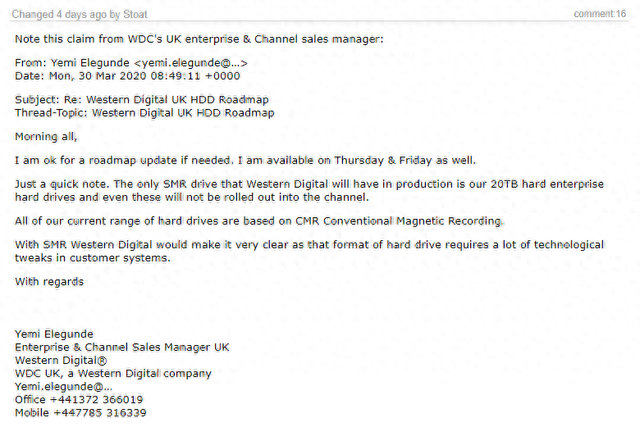Viewport: 640px width, 427px height.
Task: Click the "With regards" closing line
Action: tap(49, 281)
